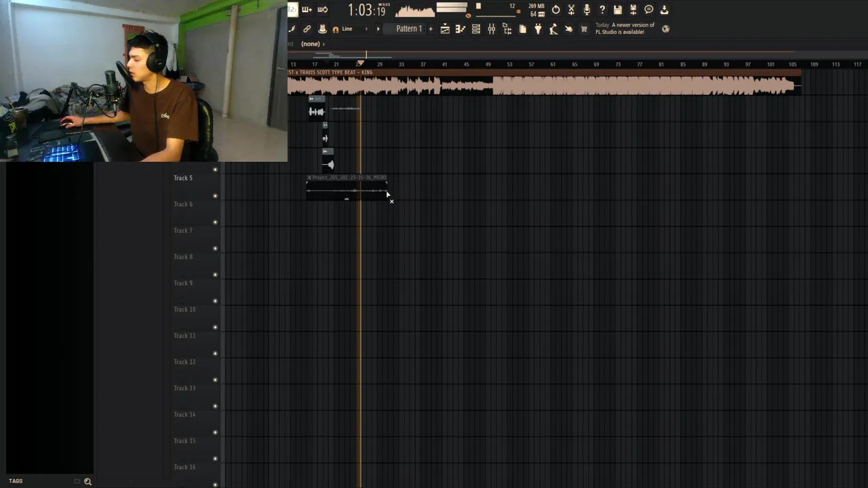This screenshot has height=488, width=868.
Task: View piano roll icon
Action: (x=460, y=28)
